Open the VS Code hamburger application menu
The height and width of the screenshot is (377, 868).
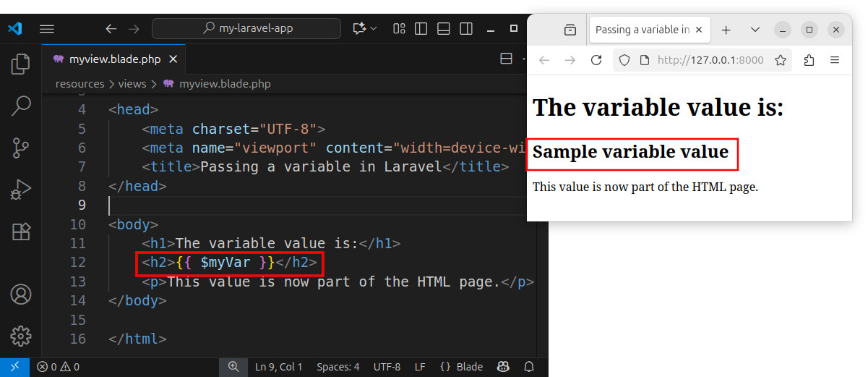click(x=47, y=29)
